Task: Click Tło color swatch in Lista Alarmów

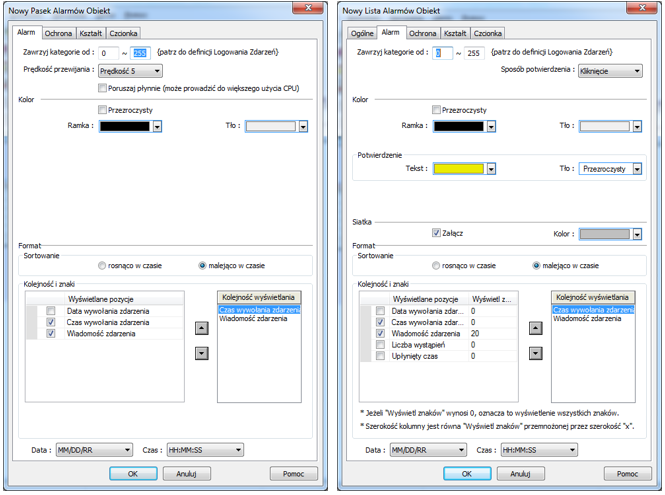Action: (x=605, y=126)
